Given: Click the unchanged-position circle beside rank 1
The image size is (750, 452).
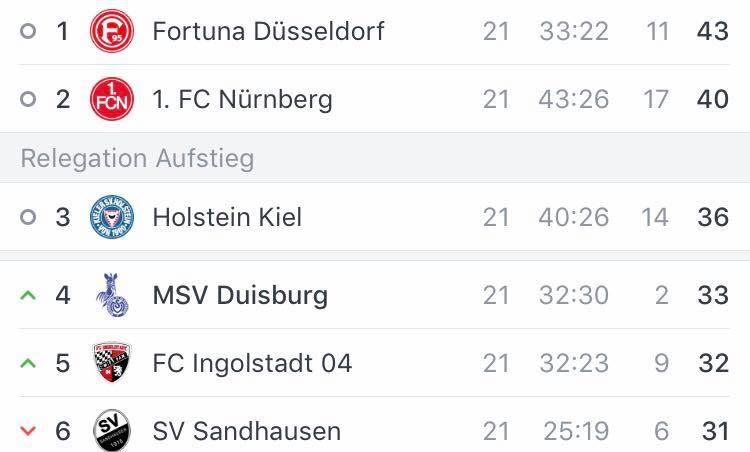Looking at the screenshot, I should tap(28, 31).
